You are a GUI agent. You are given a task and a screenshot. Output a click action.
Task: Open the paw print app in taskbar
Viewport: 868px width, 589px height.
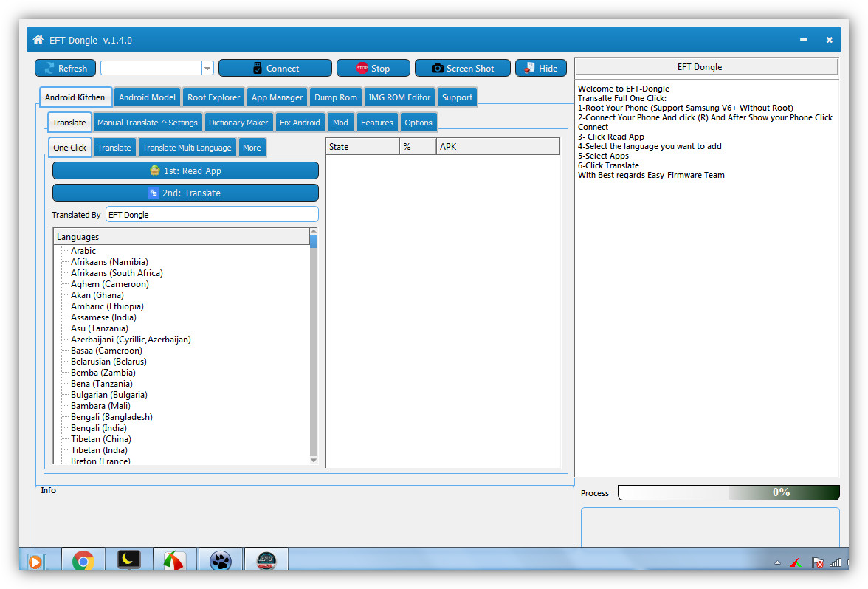pos(220,561)
